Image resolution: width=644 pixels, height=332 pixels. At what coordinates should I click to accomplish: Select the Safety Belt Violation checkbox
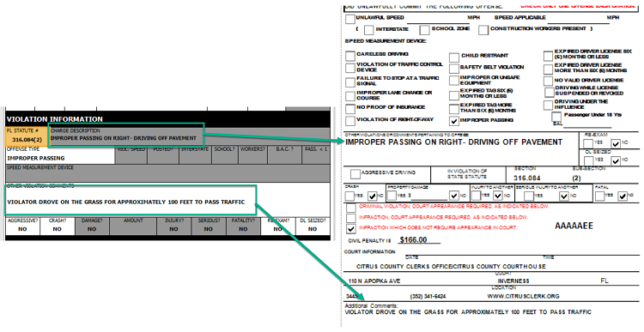tap(453, 69)
